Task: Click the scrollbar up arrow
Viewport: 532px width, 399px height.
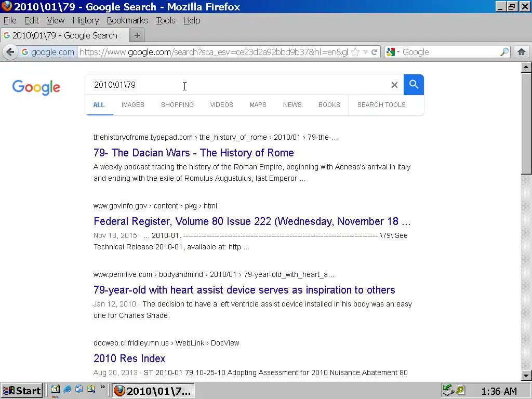Action: 526,67
